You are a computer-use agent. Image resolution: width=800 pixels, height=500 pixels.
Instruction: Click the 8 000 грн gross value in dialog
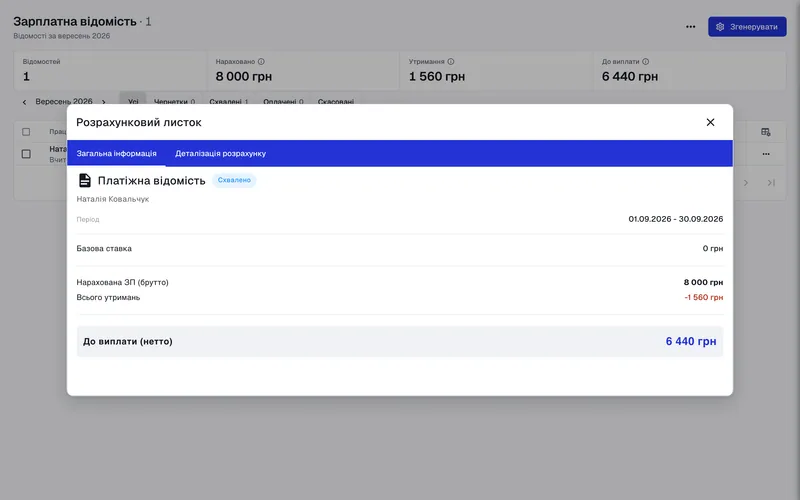pos(703,282)
